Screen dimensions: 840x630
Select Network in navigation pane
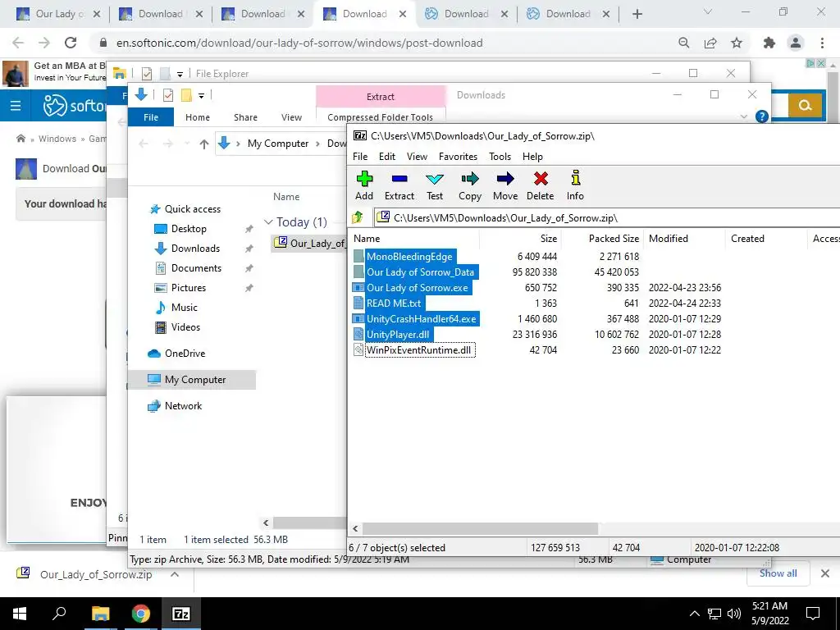[x=183, y=406]
